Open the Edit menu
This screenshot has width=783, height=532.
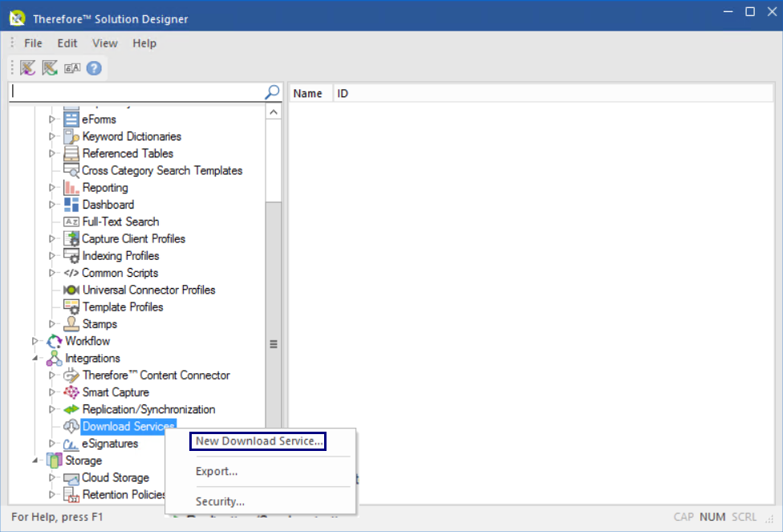[x=67, y=43]
